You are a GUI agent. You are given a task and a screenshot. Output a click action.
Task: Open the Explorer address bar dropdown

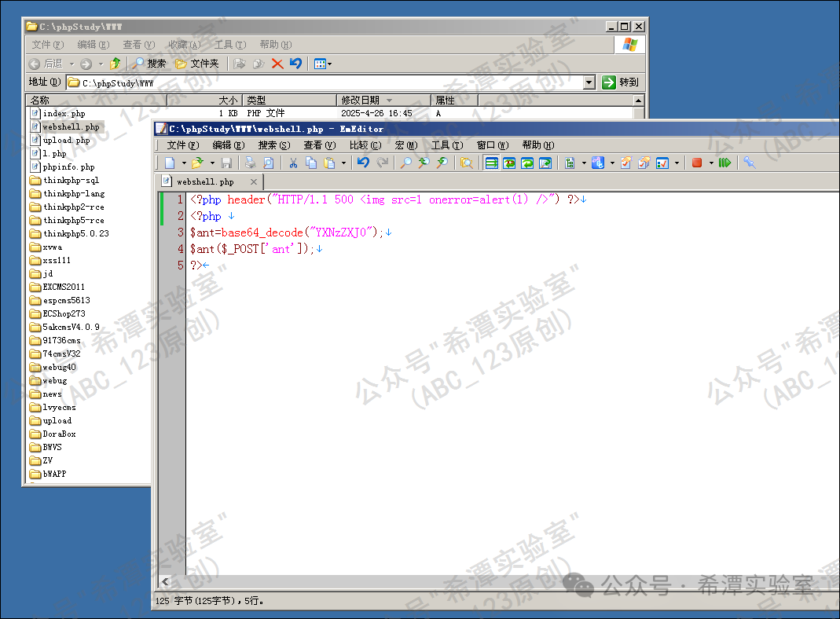coord(589,82)
